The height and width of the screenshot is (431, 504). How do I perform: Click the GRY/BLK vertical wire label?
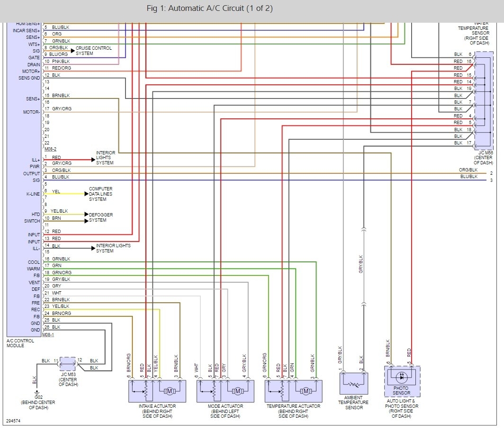(x=360, y=264)
